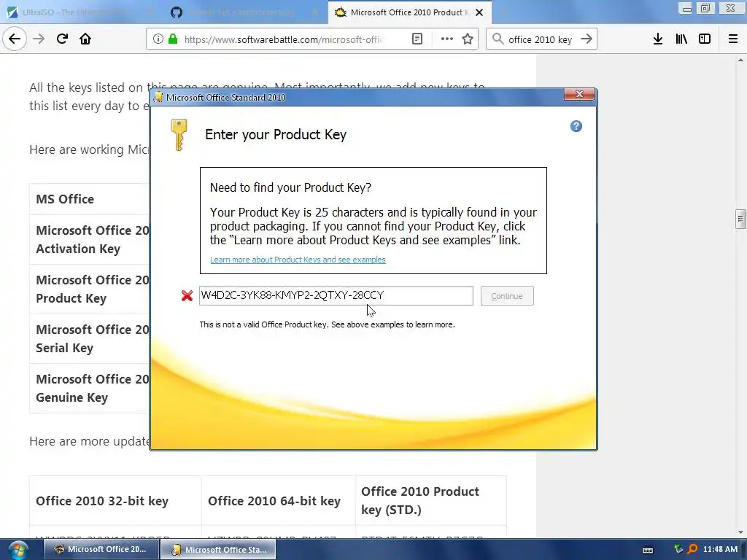
Task: Toggle the sidebars icon
Action: click(x=705, y=39)
